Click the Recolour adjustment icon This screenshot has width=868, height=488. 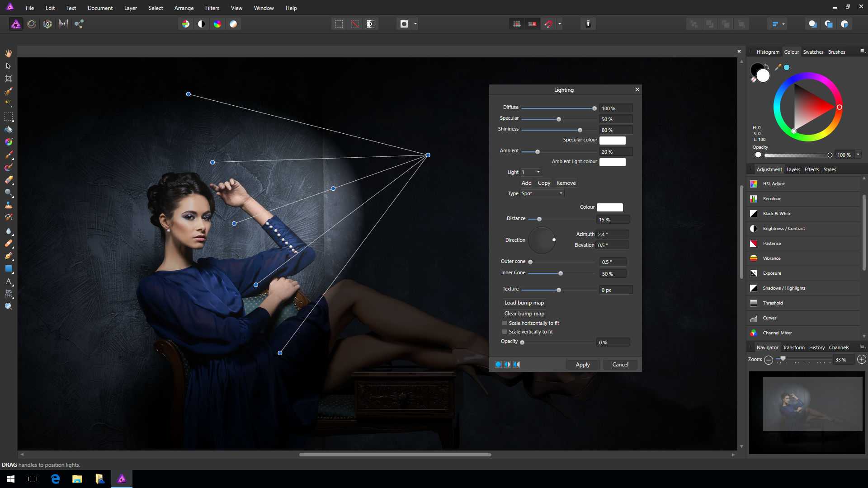(754, 198)
